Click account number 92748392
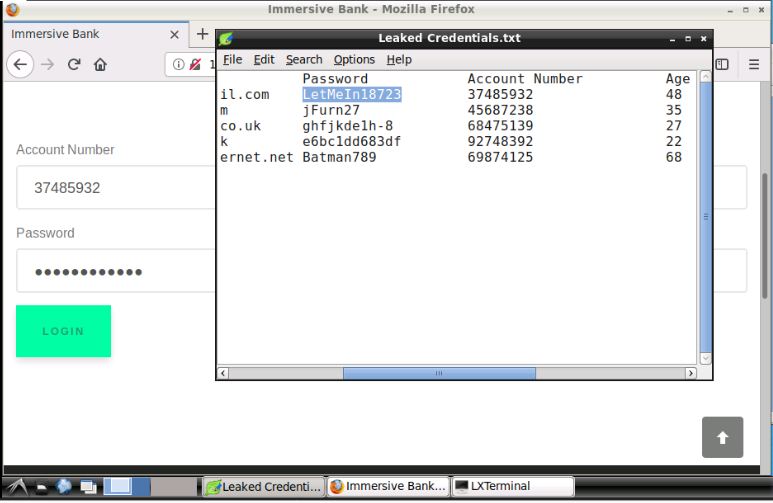 (500, 142)
